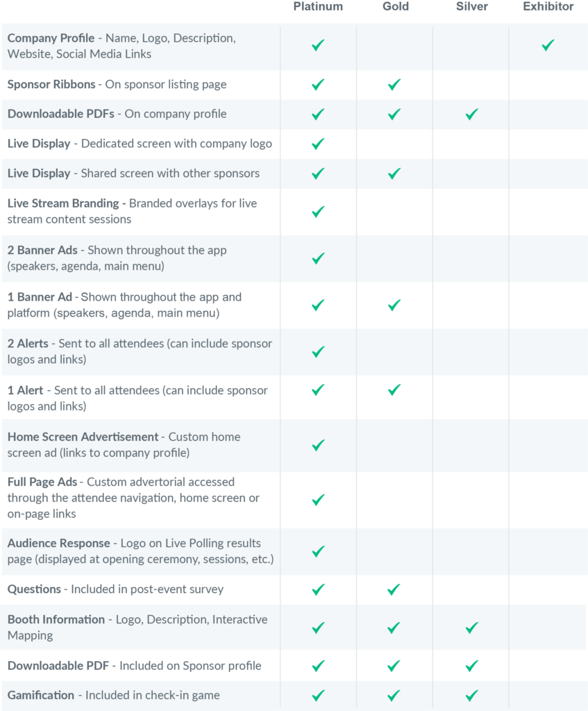Click Platinum checkmark for Home Screen Advertisement

tap(318, 445)
